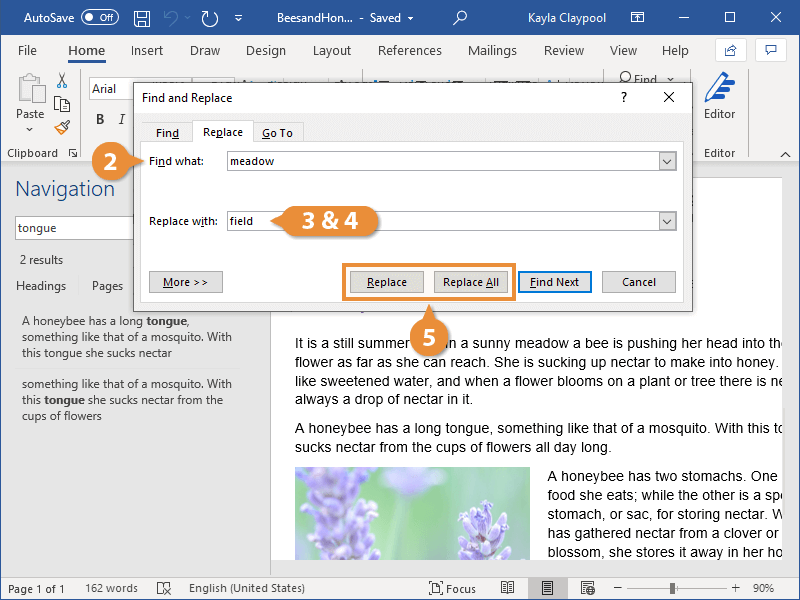Switch to Web Layout view icon
Image resolution: width=800 pixels, height=600 pixels.
click(x=586, y=588)
